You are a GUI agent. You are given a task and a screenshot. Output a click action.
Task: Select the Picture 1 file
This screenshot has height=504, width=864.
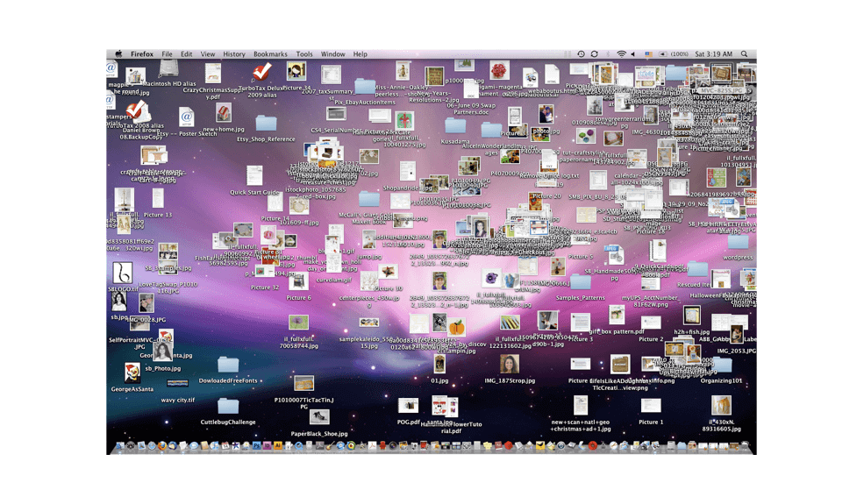tap(651, 406)
